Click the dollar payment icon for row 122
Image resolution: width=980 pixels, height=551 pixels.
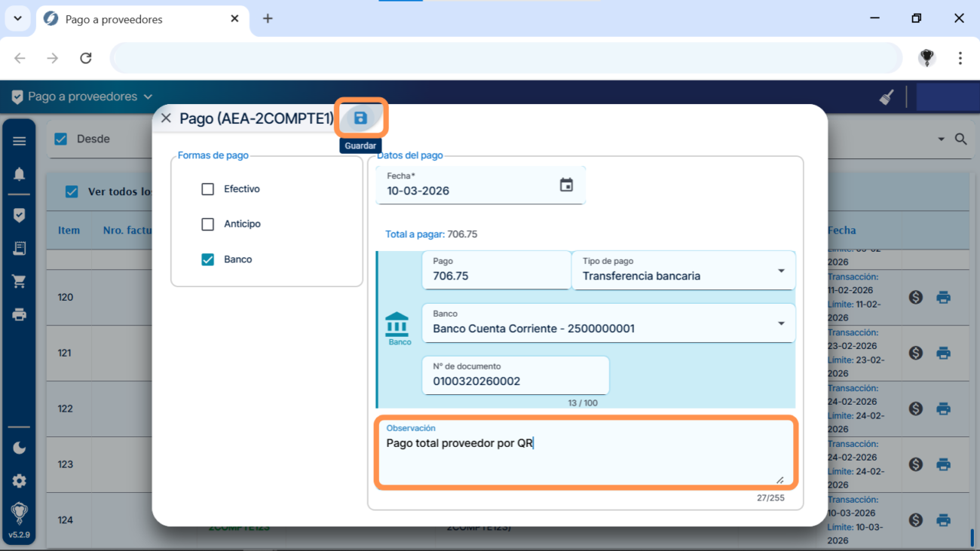(x=916, y=409)
